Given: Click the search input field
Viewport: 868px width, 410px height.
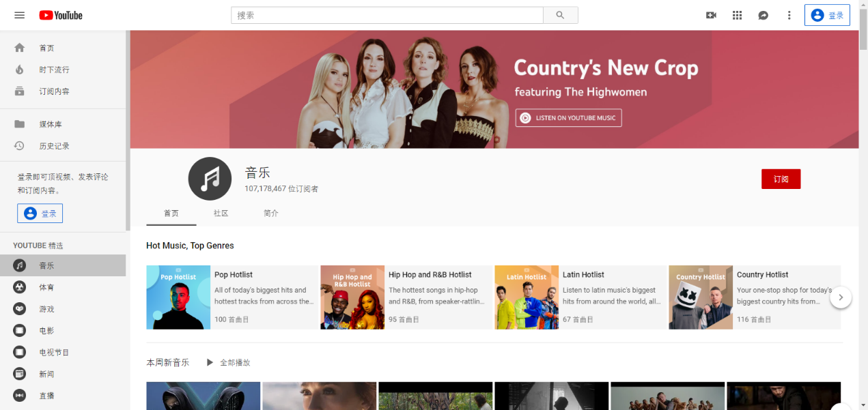Looking at the screenshot, I should 387,15.
